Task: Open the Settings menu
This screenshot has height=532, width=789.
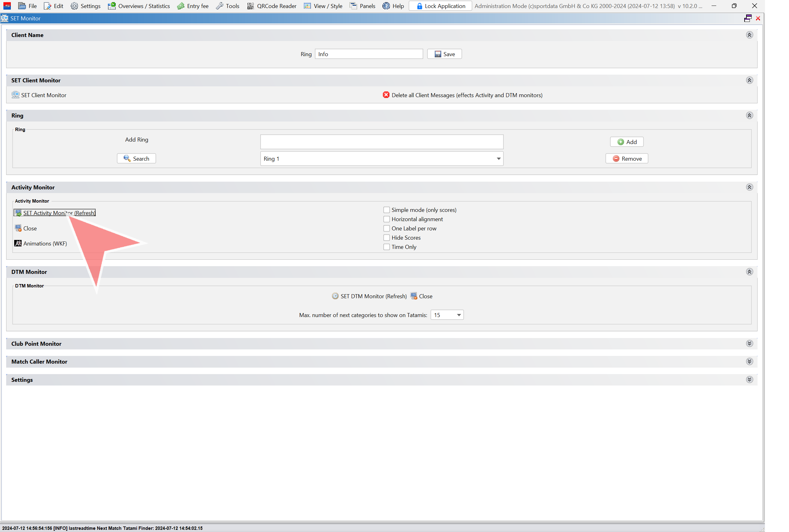Action: click(85, 6)
